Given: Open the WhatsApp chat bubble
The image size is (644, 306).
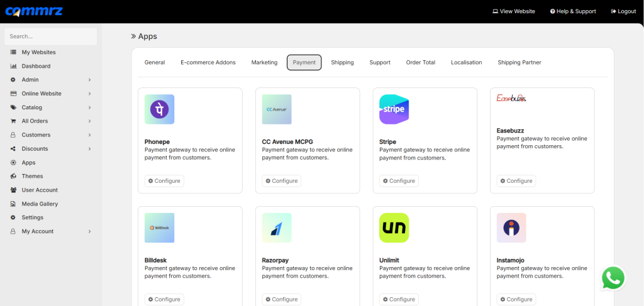Looking at the screenshot, I should pos(613,279).
